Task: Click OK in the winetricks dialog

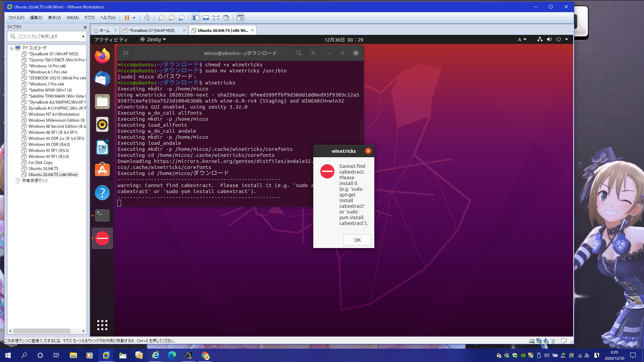Action: (358, 240)
